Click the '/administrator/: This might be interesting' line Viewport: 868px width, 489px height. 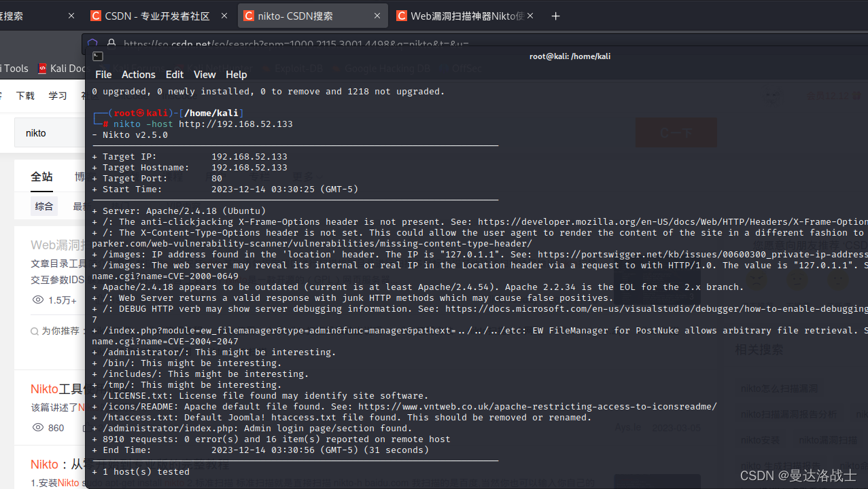pyautogui.click(x=214, y=352)
